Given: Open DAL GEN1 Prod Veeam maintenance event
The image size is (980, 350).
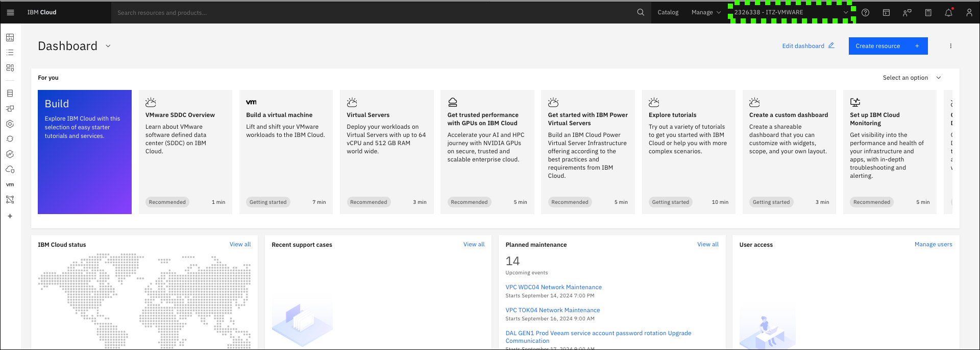Looking at the screenshot, I should tap(598, 337).
